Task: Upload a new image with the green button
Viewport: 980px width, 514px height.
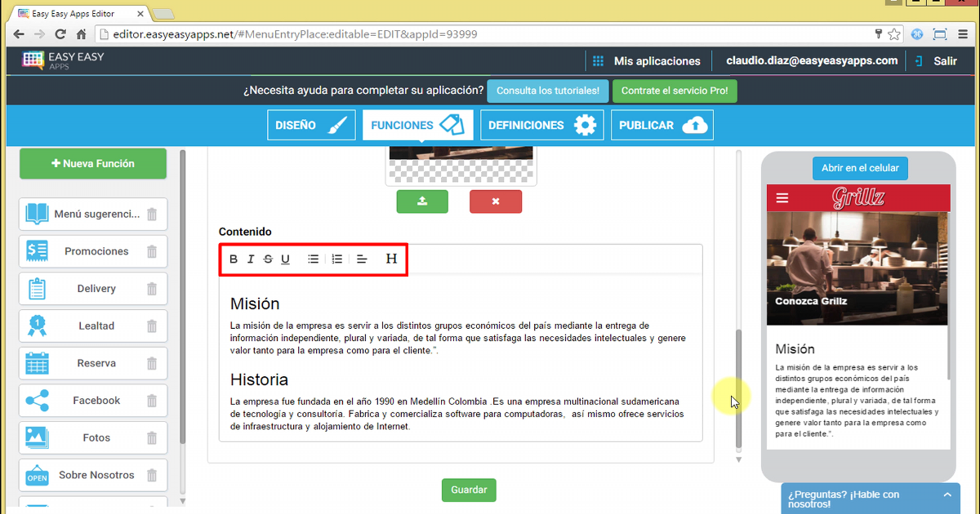Action: (422, 201)
